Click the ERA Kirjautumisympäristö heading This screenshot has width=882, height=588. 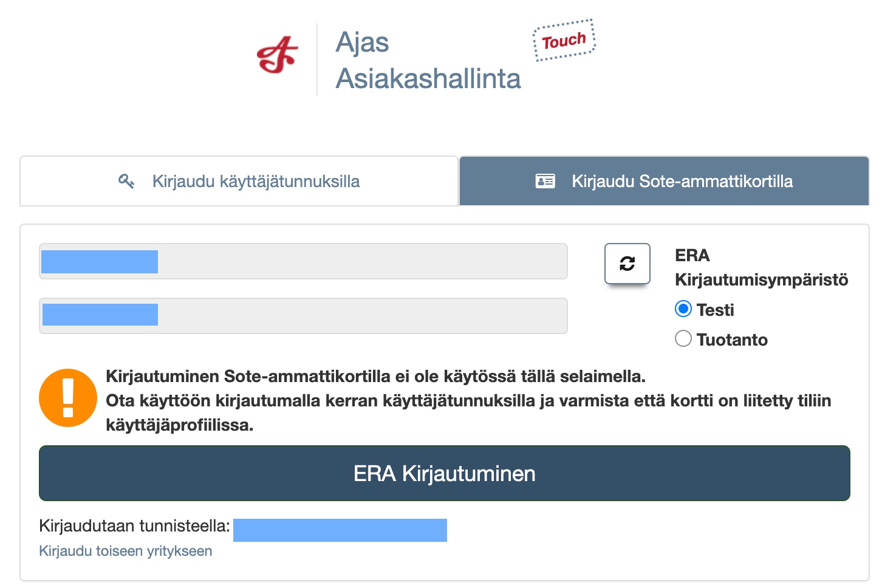(761, 267)
